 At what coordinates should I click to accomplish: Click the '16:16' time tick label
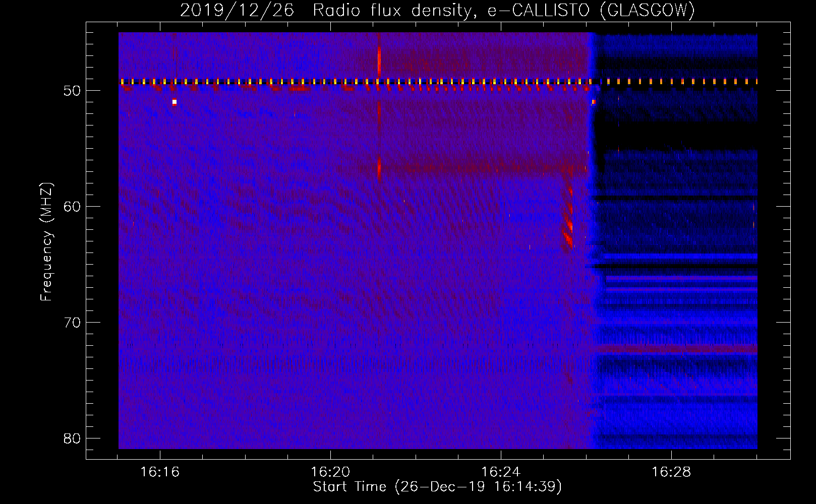tap(160, 472)
